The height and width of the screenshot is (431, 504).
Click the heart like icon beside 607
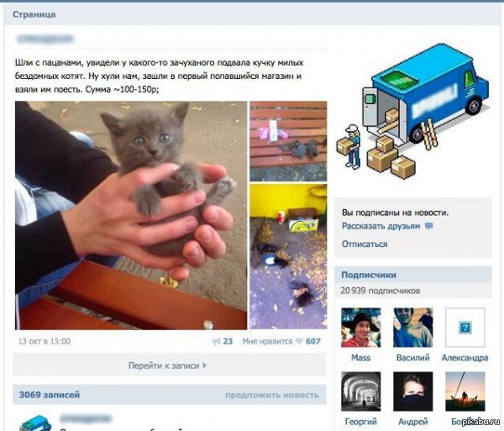pos(299,341)
